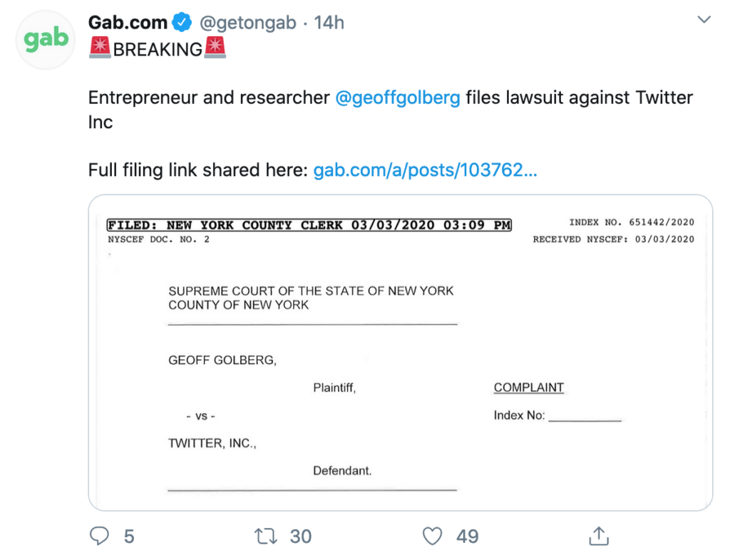This screenshot has height=560, width=730.
Task: Click the @geoffgolberg mention link
Action: pyautogui.click(x=398, y=98)
